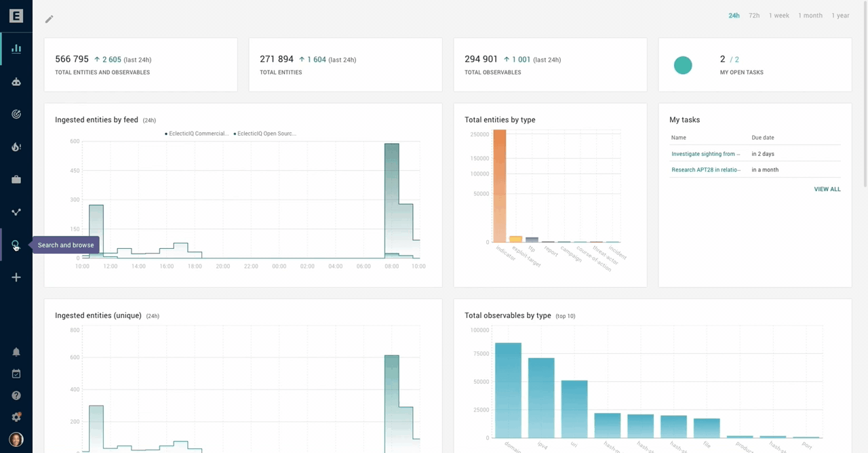Click the Ingested entities by feed title
This screenshot has width=868, height=453.
tap(96, 120)
